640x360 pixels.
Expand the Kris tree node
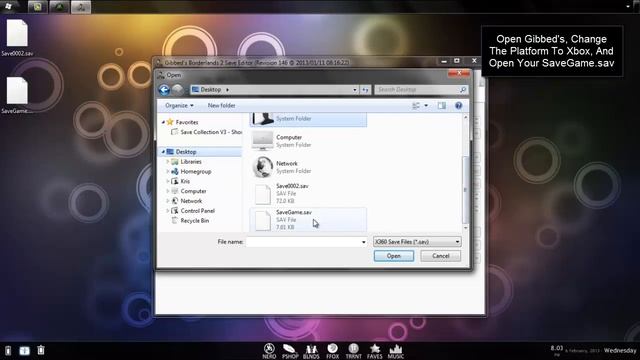point(168,181)
